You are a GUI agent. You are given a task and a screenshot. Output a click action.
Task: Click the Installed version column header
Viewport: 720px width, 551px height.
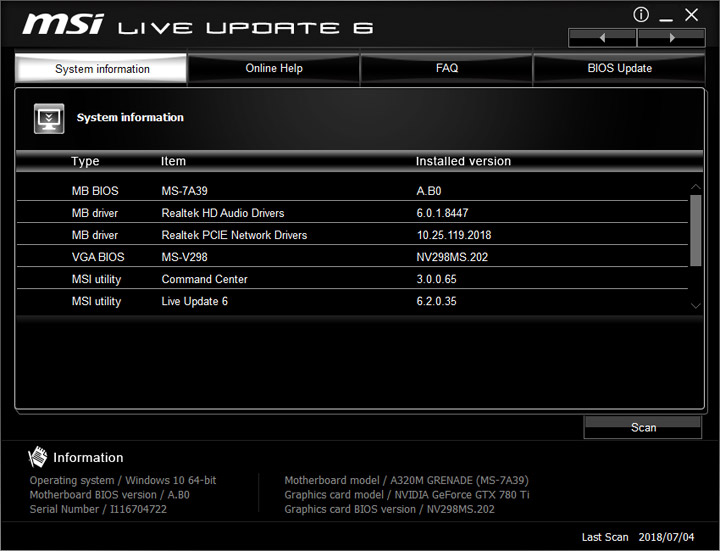(x=463, y=161)
